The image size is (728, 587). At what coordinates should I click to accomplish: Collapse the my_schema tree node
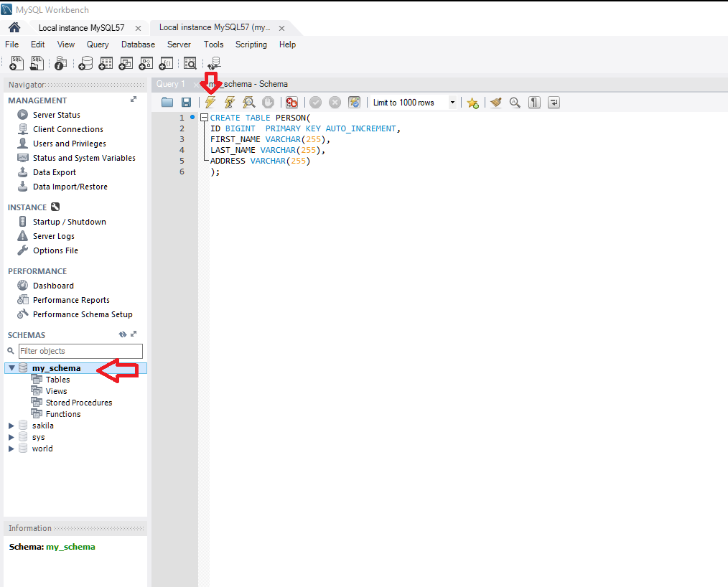coord(11,368)
